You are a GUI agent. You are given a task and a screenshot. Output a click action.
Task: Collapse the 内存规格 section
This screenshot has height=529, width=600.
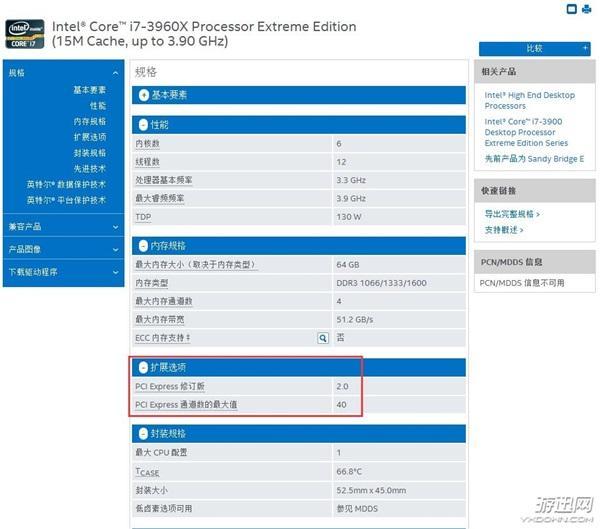point(143,246)
